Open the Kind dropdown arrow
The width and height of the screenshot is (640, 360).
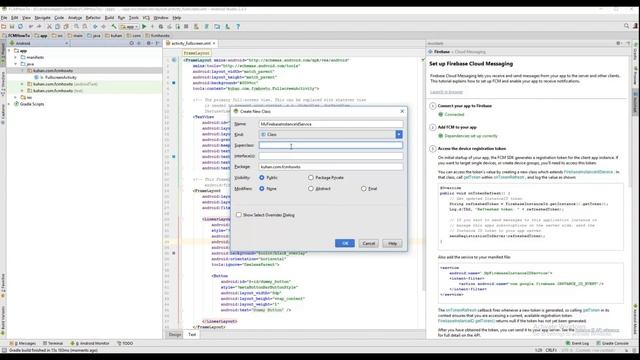point(399,134)
